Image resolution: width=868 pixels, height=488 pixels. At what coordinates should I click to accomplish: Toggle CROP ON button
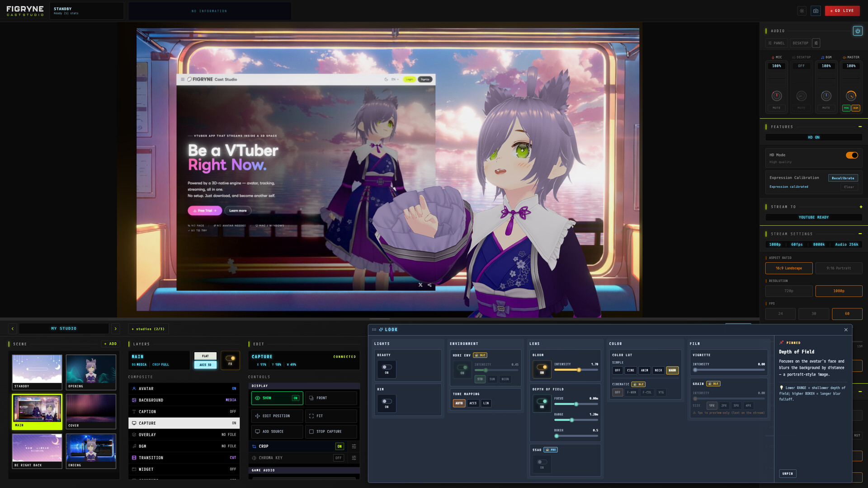[340, 446]
